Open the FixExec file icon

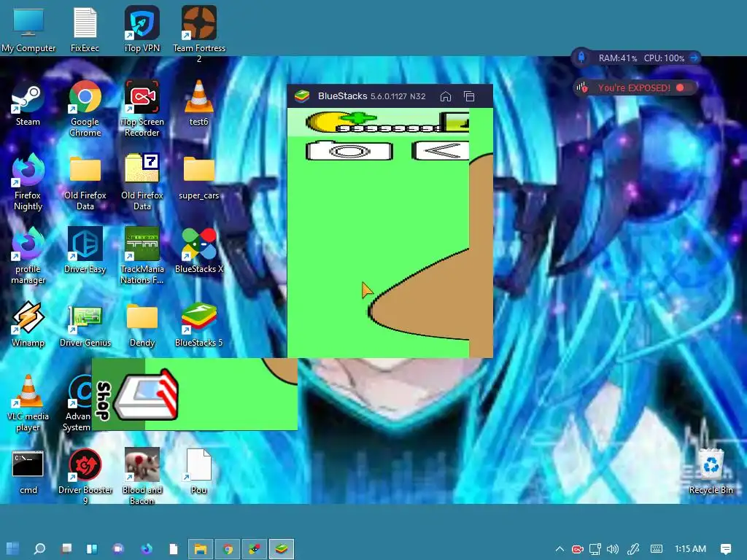(85, 29)
